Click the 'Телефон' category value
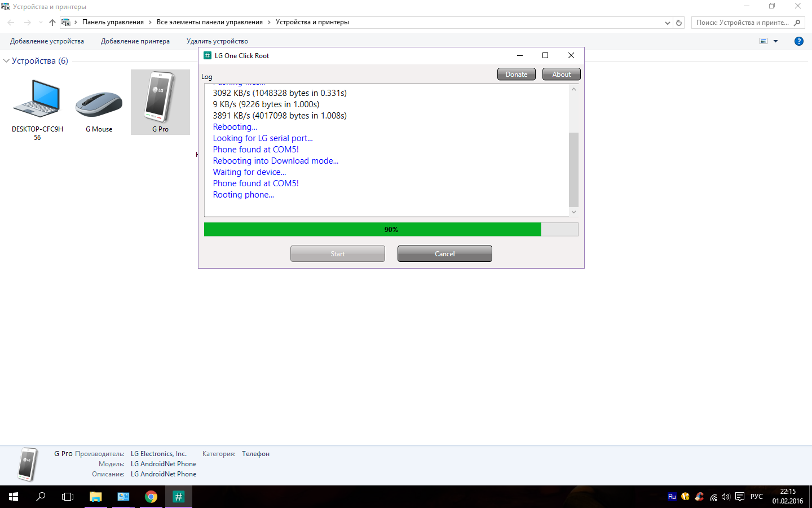Viewport: 812px width, 508px height. pos(255,454)
